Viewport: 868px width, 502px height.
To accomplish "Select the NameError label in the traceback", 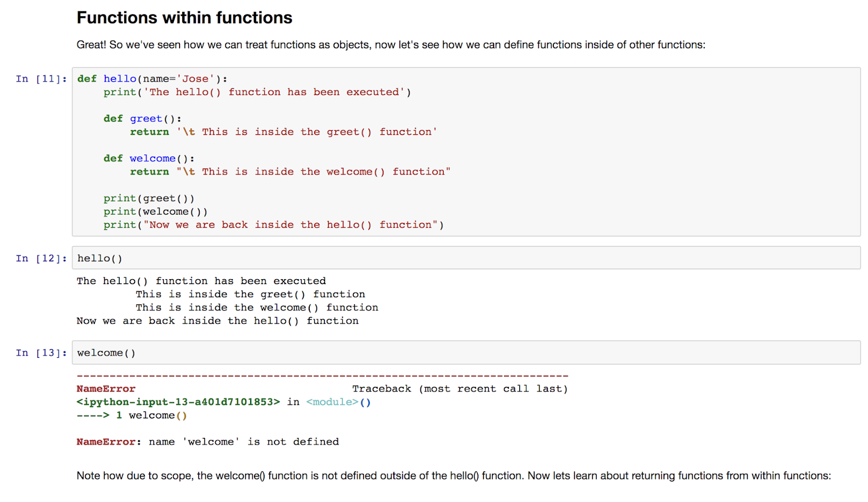I will pyautogui.click(x=105, y=388).
